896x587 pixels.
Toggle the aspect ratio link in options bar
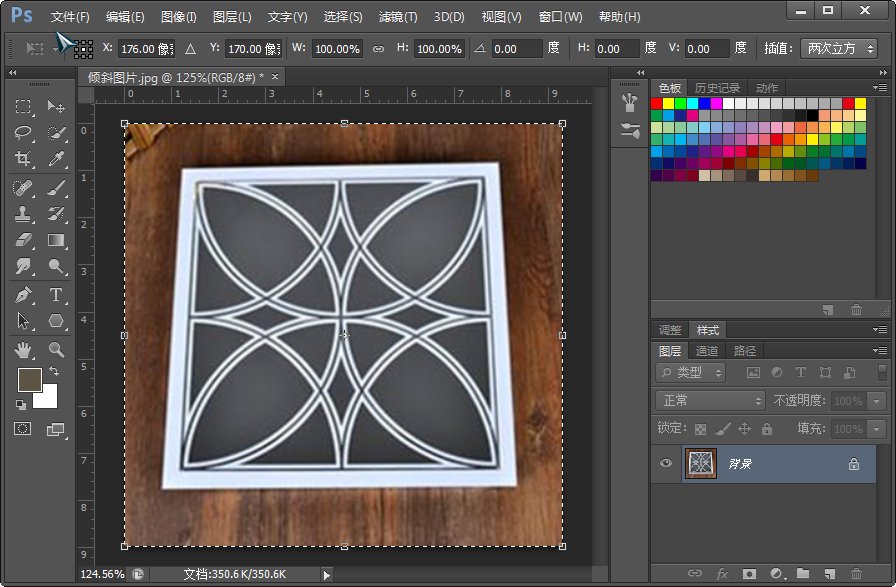[377, 48]
